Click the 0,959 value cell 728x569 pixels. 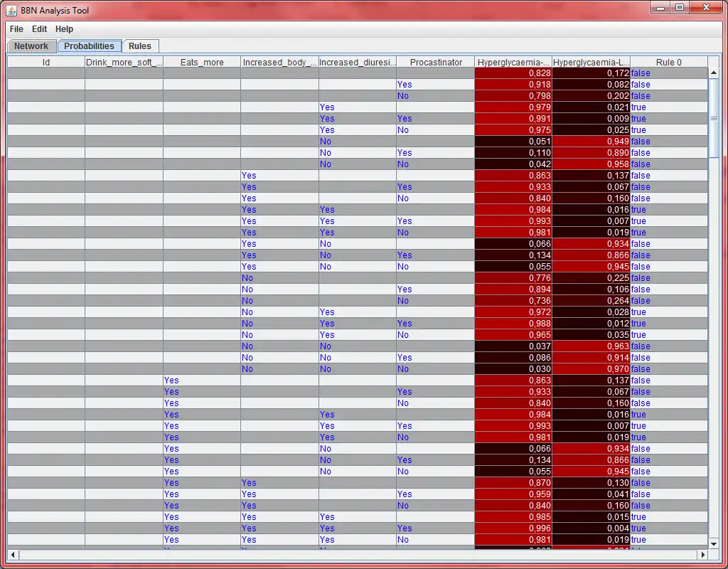(x=513, y=494)
